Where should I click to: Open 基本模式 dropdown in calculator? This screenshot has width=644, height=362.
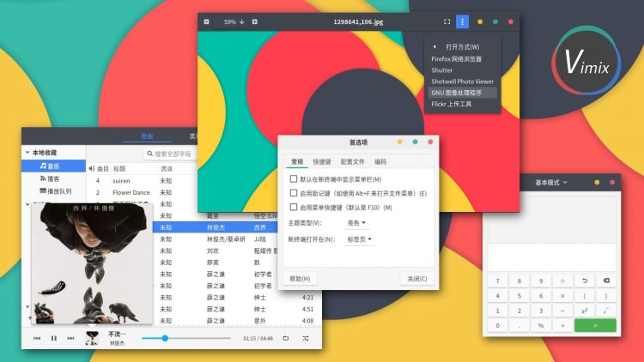(550, 182)
